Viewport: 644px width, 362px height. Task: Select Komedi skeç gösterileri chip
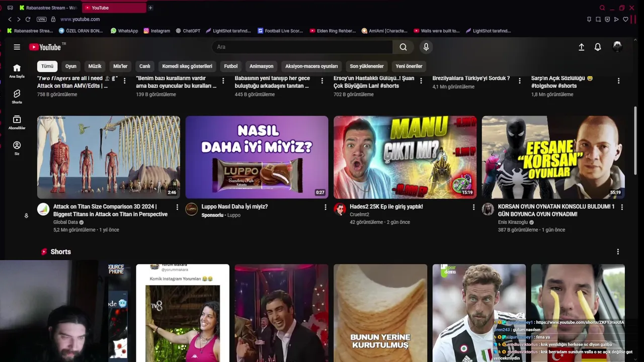click(187, 66)
